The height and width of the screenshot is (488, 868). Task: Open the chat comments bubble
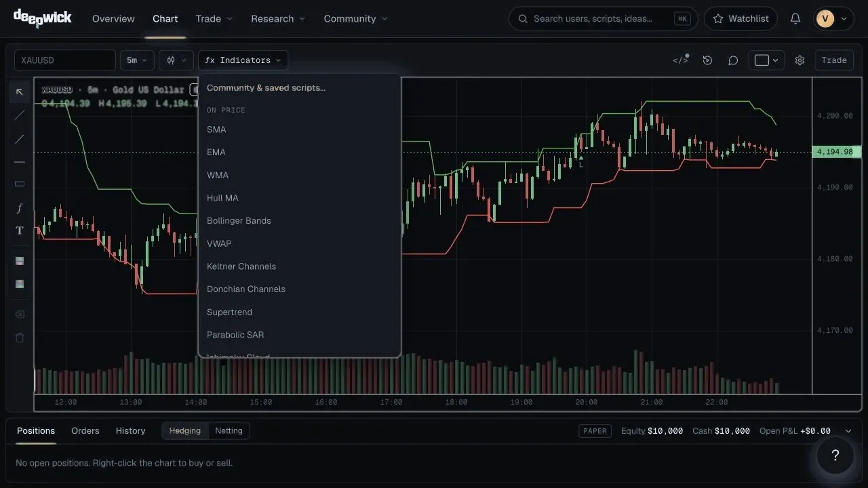point(733,60)
